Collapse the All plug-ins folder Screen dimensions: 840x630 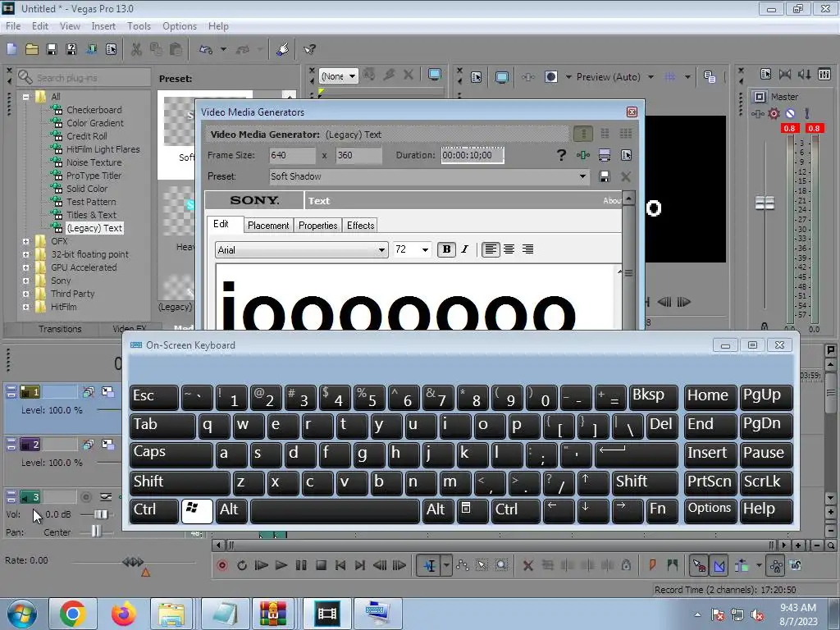click(x=25, y=97)
